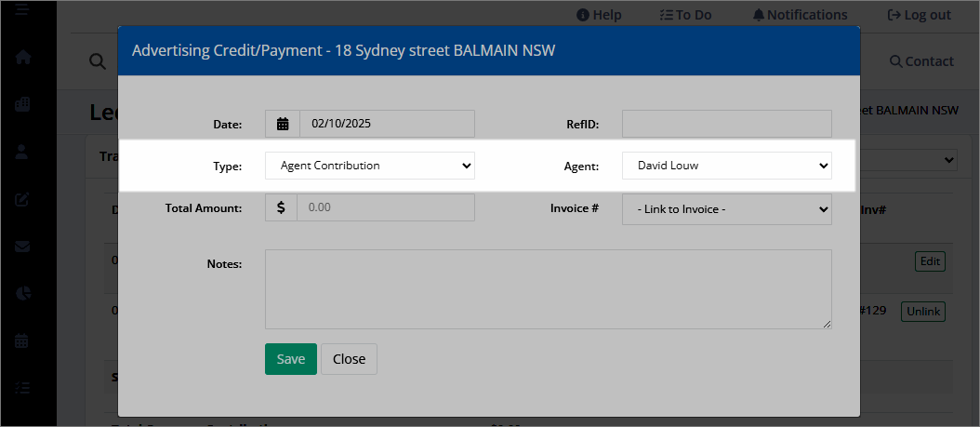Click the green Save button
The height and width of the screenshot is (427, 980).
tap(291, 359)
